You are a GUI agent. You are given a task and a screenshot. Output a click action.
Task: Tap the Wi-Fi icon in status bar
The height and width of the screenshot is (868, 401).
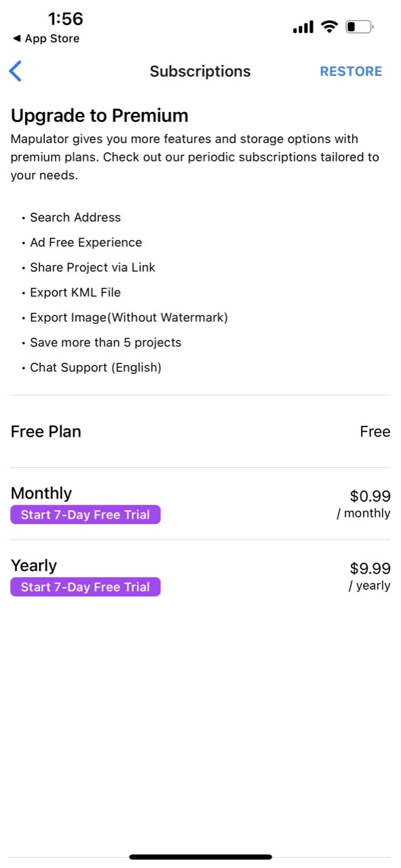329,26
